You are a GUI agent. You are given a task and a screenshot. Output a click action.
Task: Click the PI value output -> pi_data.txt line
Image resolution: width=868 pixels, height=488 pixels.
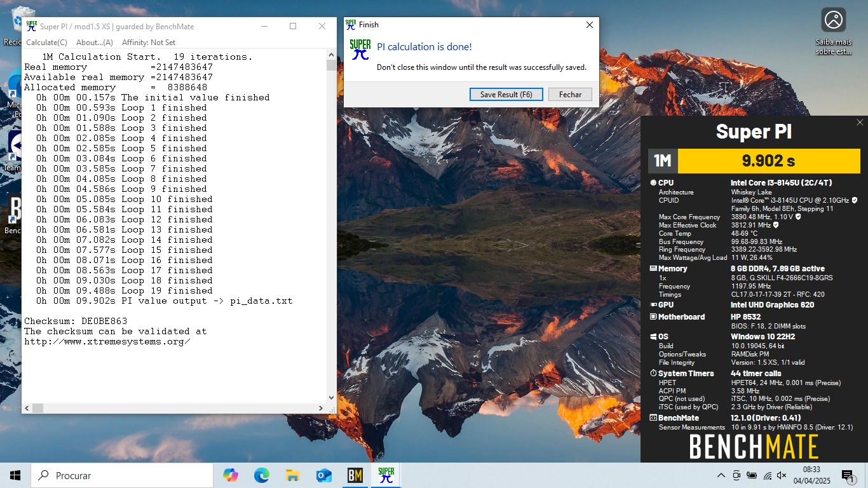[x=165, y=301]
